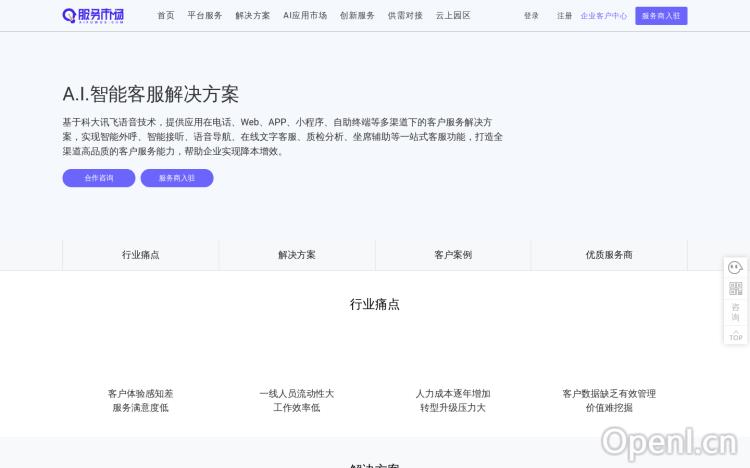Expand the 解决方案 navigation menu
Viewport: 750px width, 468px height.
(252, 16)
